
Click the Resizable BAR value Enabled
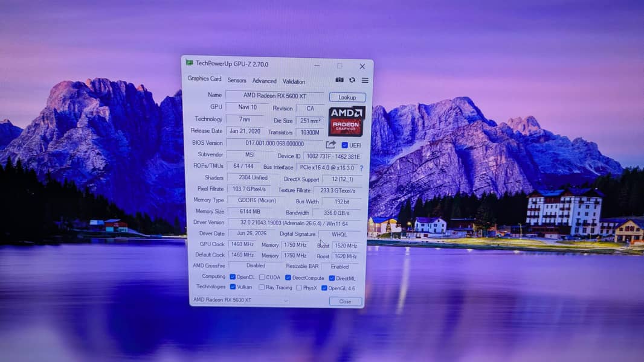pos(340,267)
